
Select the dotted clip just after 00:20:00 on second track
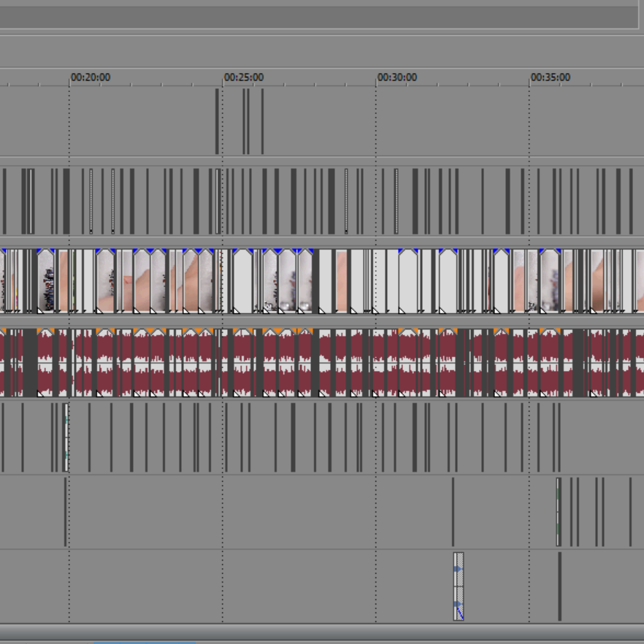pos(91,201)
